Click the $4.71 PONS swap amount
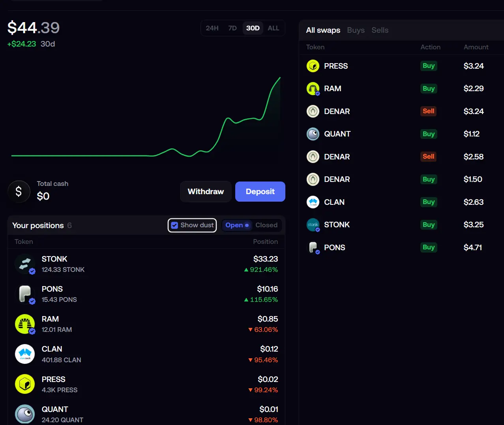The image size is (504, 425). pyautogui.click(x=473, y=247)
